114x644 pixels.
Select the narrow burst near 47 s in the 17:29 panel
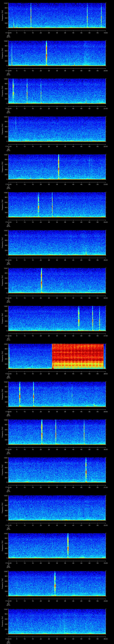pyautogui.click(x=84, y=432)
